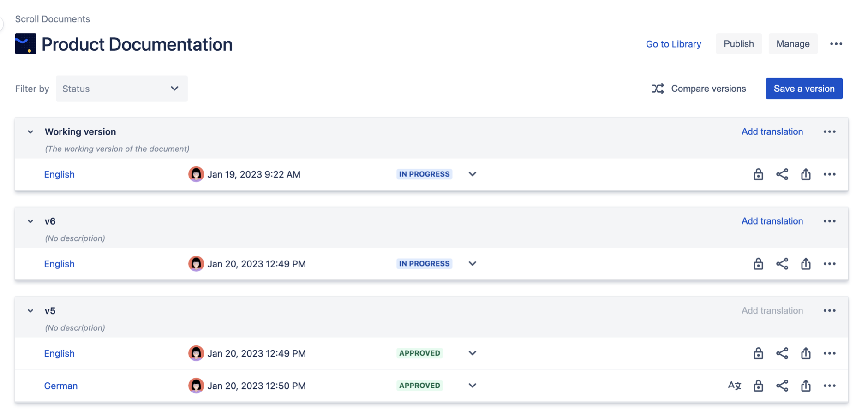This screenshot has height=416, width=868.
Task: Open the Filter by Status dropdown
Action: 121,89
